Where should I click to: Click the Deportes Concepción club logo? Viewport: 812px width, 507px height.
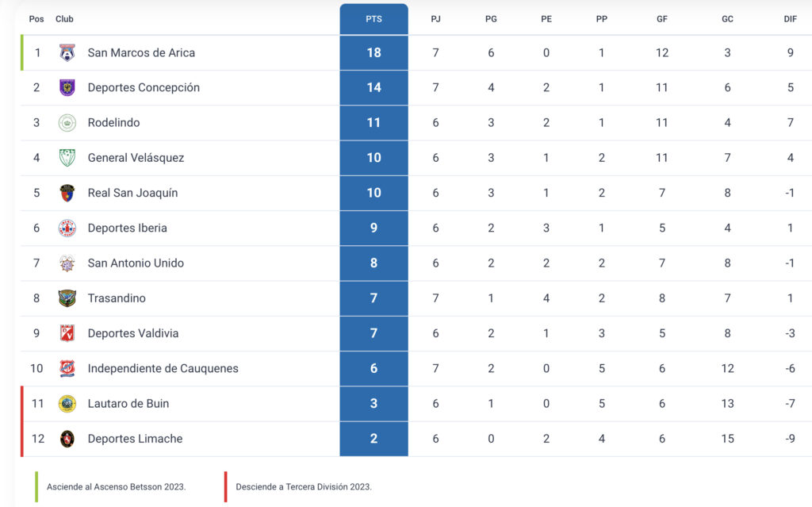(x=67, y=88)
